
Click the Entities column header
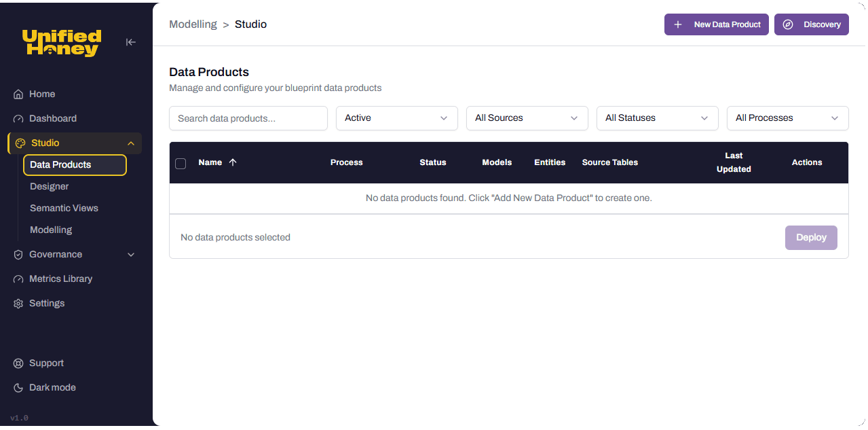pos(550,163)
